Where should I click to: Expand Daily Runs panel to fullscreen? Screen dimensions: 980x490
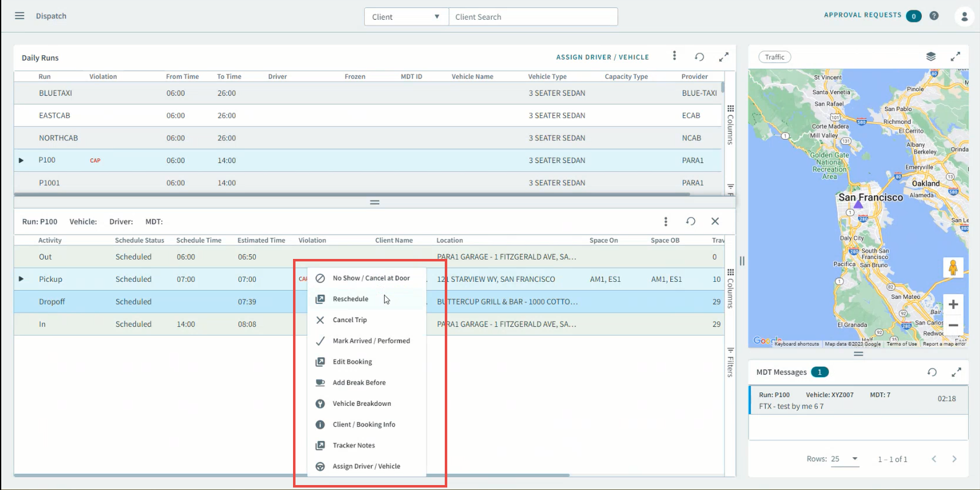[x=724, y=57]
